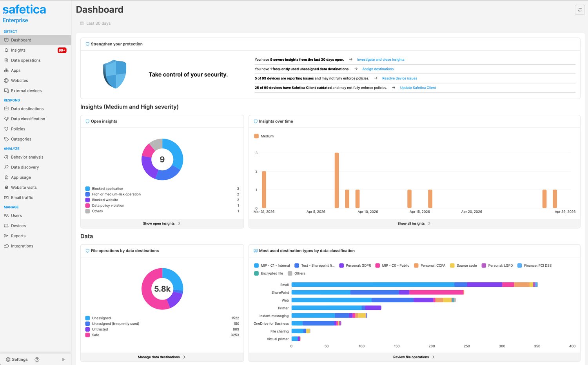Image resolution: width=588 pixels, height=365 pixels.
Task: Select Email traffic menu entry
Action: click(x=35, y=198)
